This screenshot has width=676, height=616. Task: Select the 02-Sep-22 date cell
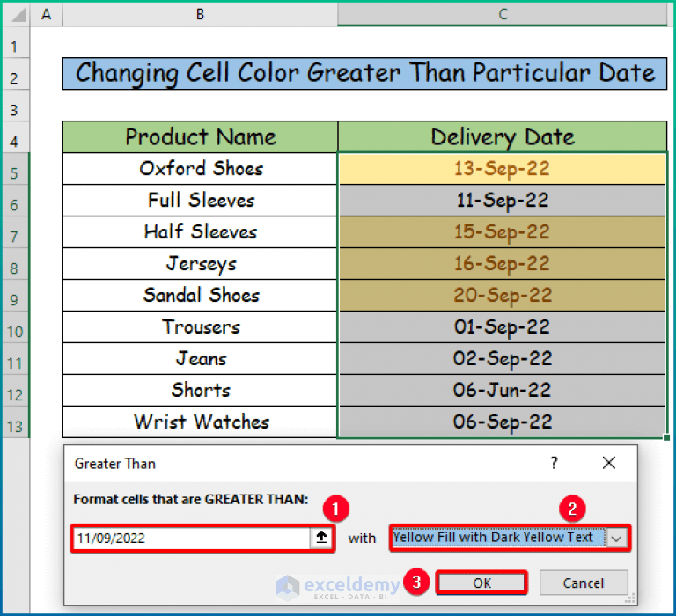pos(503,359)
